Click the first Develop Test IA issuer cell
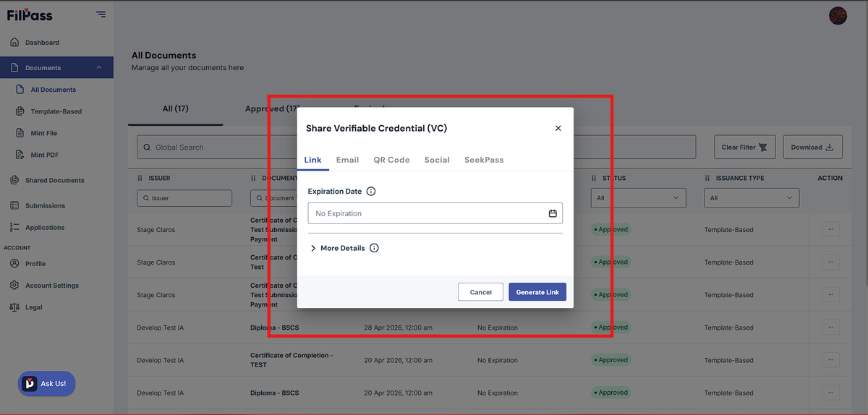 click(161, 328)
